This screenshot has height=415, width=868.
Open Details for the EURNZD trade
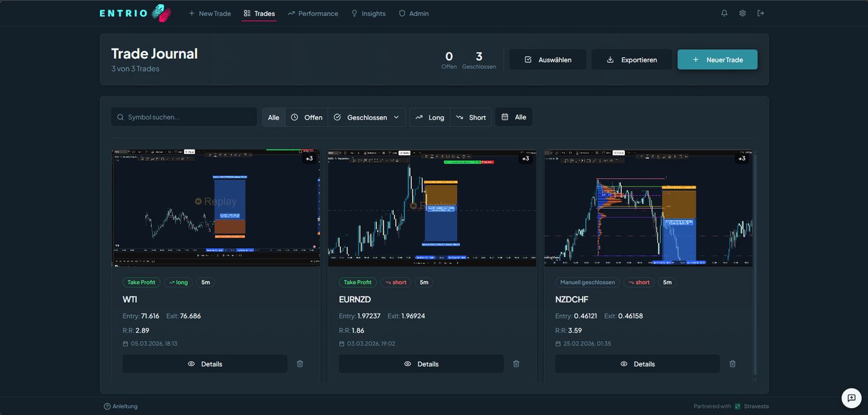click(x=421, y=364)
